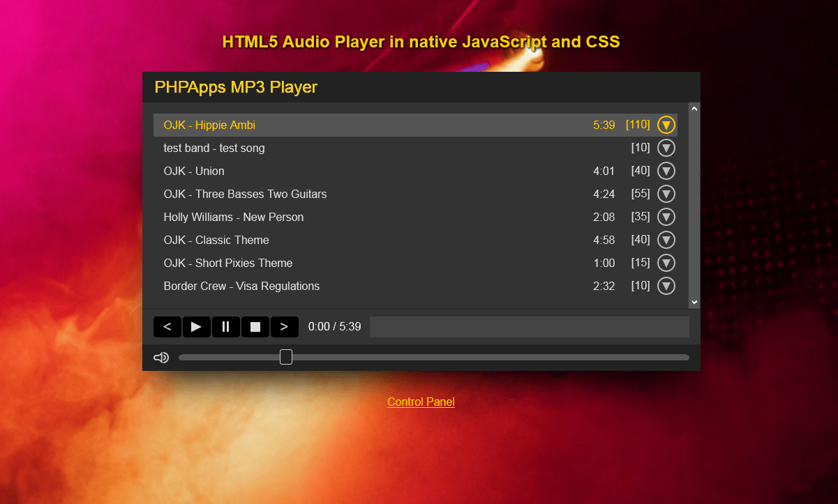Click the Play icon
The width and height of the screenshot is (838, 504).
pos(196,326)
